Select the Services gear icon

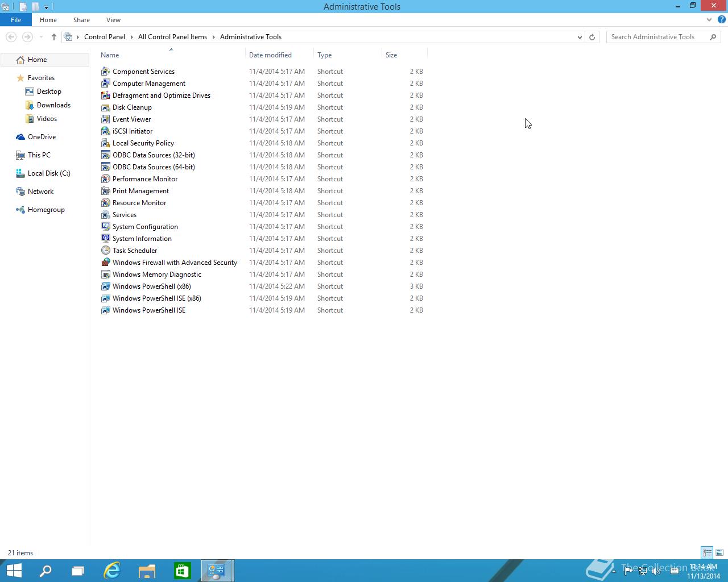coord(105,215)
